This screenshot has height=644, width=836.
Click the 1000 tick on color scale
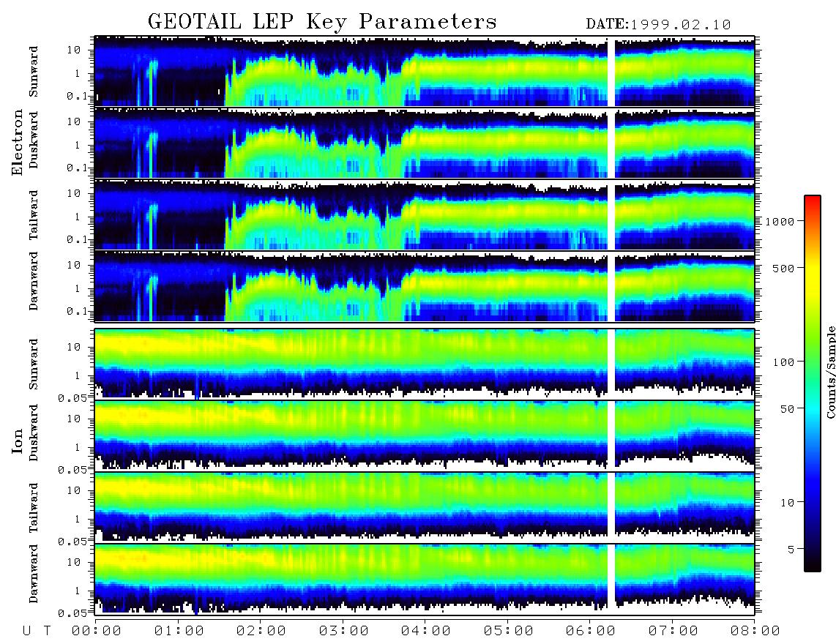coord(780,221)
